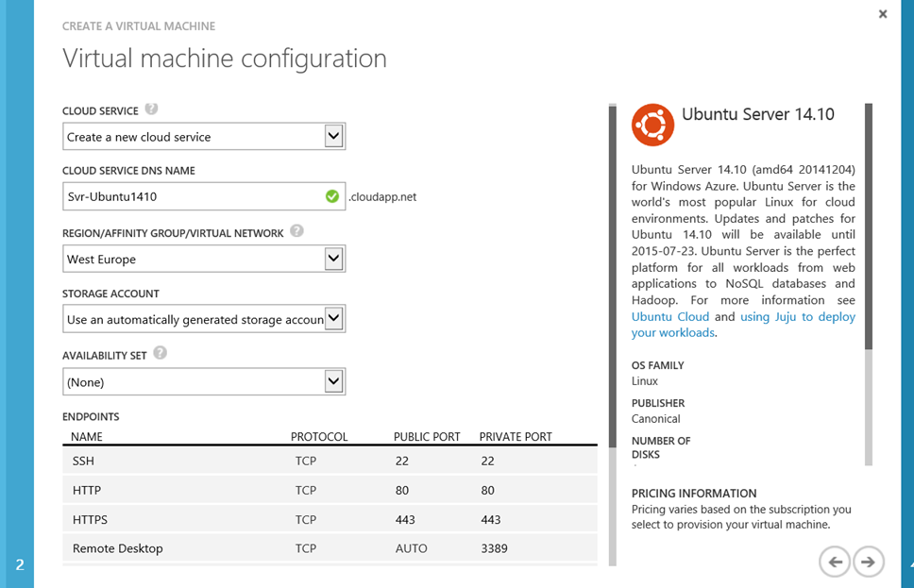The width and height of the screenshot is (914, 588).
Task: Open help for Region/Affinity Group/Virtual Network
Action: (296, 231)
